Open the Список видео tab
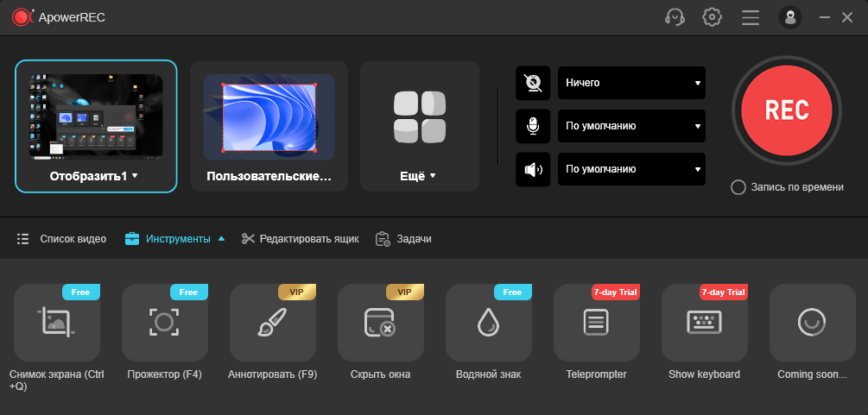This screenshot has width=868, height=415. (x=73, y=239)
